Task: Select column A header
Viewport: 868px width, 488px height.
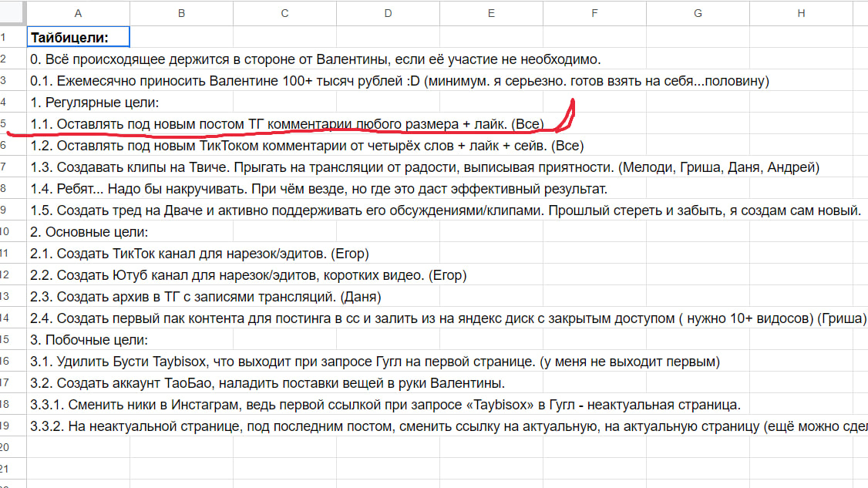Action: coord(78,13)
